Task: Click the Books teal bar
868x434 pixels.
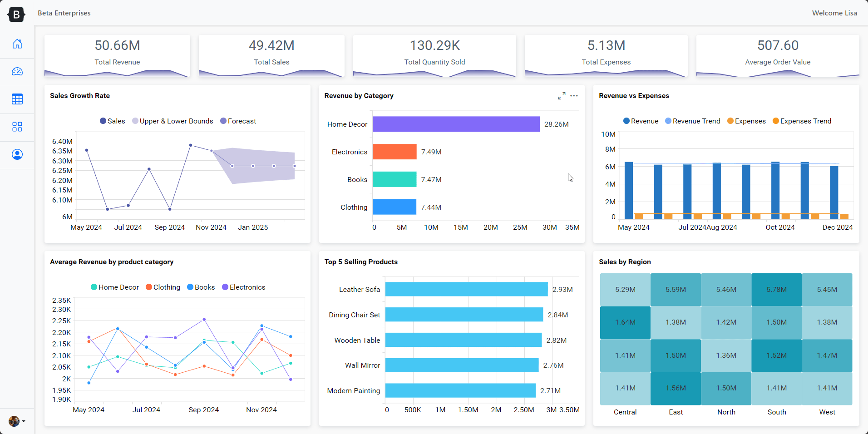Action: click(x=395, y=179)
